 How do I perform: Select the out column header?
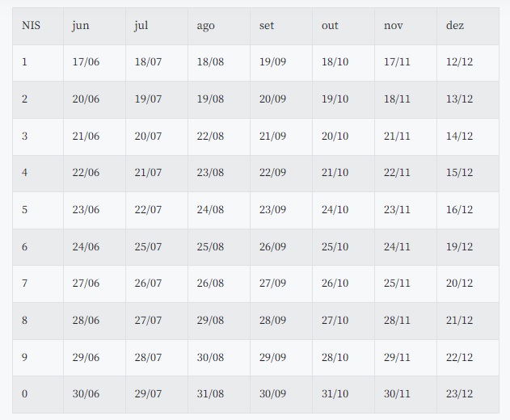tap(330, 26)
